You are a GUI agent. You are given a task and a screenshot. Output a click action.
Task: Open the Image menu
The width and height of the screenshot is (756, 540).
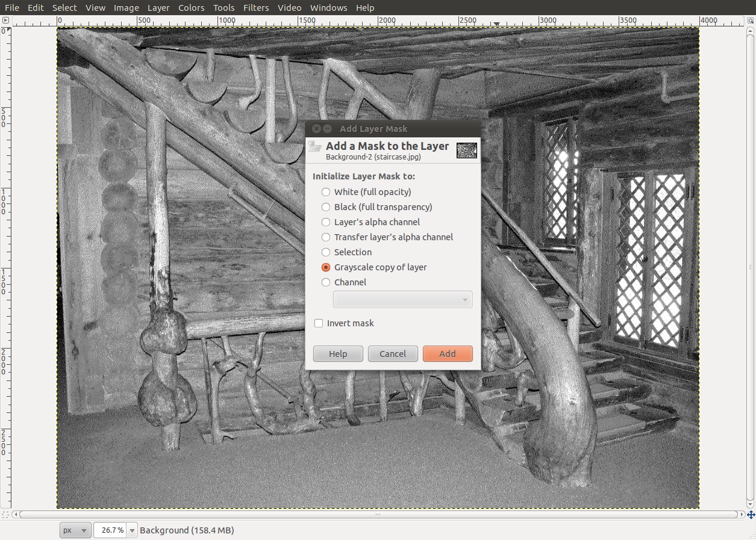click(x=126, y=8)
